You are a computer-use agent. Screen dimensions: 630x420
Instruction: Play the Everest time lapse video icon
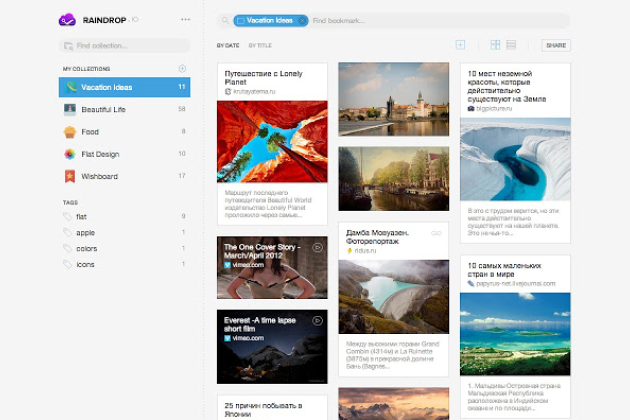tap(317, 321)
